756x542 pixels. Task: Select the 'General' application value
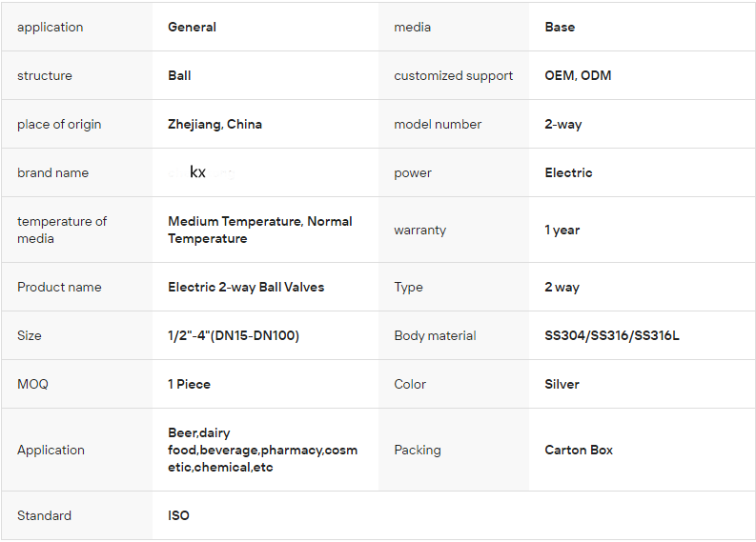pos(192,28)
